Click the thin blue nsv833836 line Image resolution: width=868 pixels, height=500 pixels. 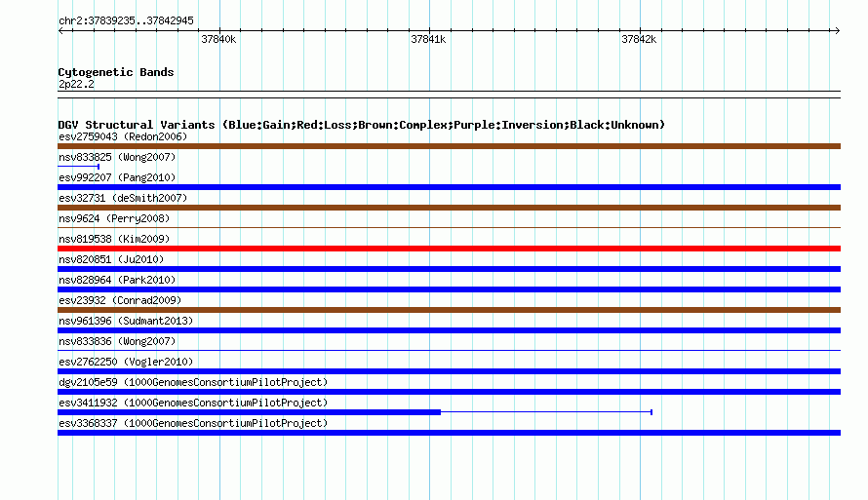pyautogui.click(x=449, y=350)
